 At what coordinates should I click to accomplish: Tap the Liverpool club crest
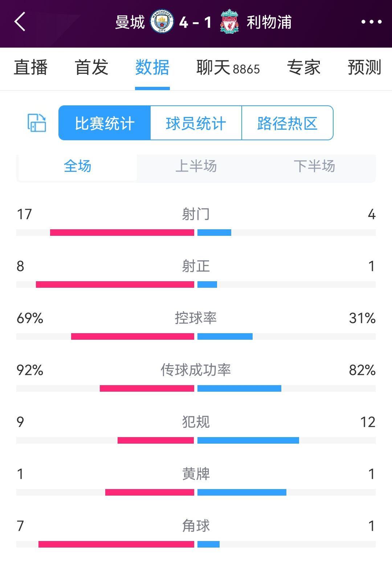229,22
